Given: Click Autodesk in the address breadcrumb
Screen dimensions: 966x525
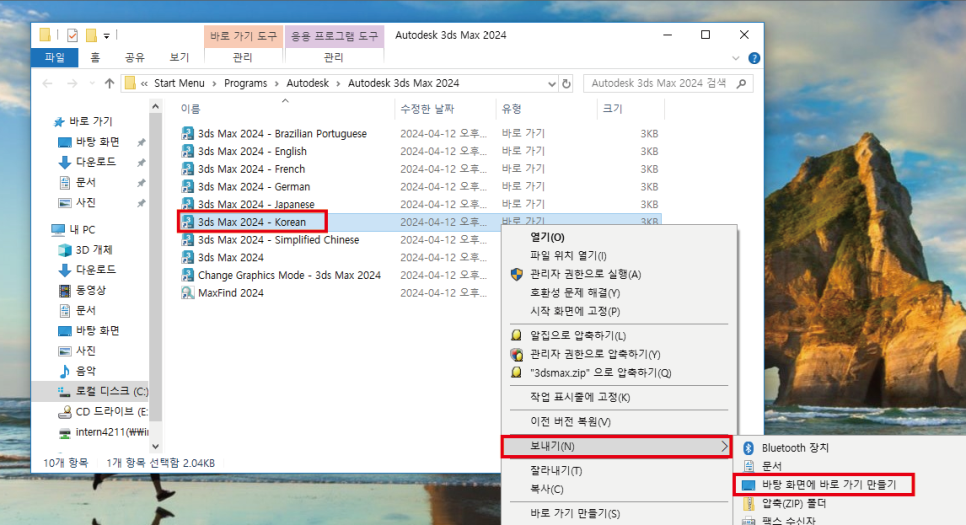Looking at the screenshot, I should pyautogui.click(x=307, y=83).
